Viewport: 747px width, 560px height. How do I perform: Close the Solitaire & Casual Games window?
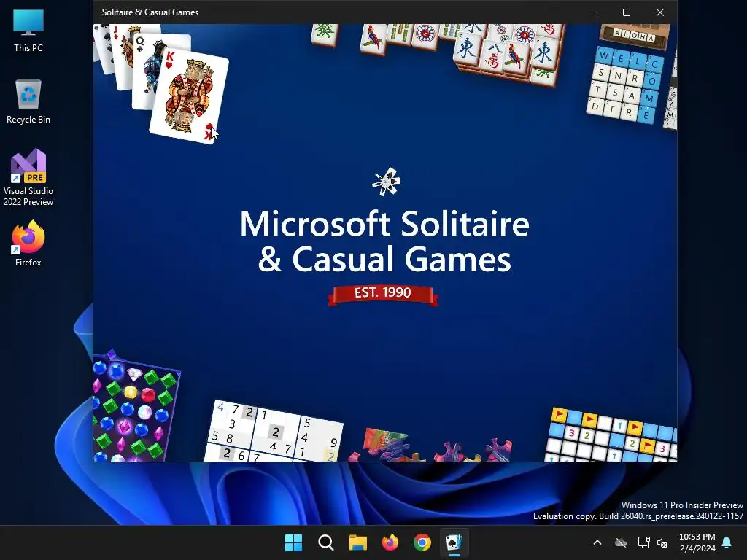click(x=659, y=12)
